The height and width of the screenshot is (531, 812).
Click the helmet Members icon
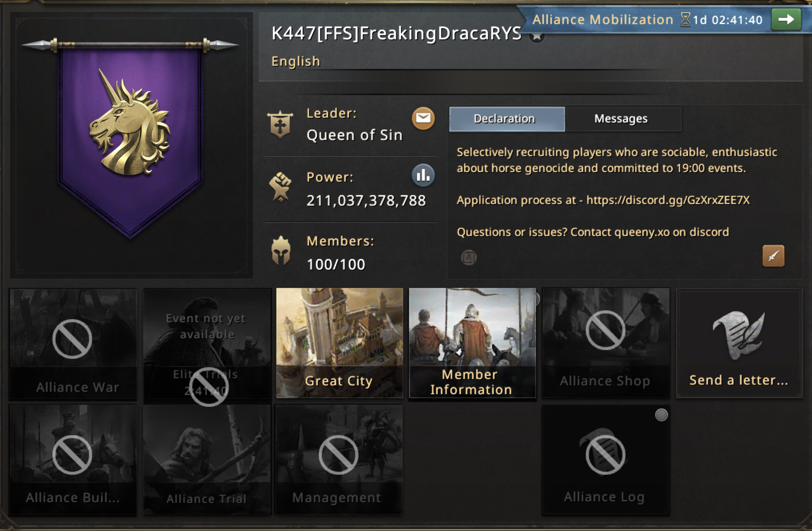click(x=281, y=250)
